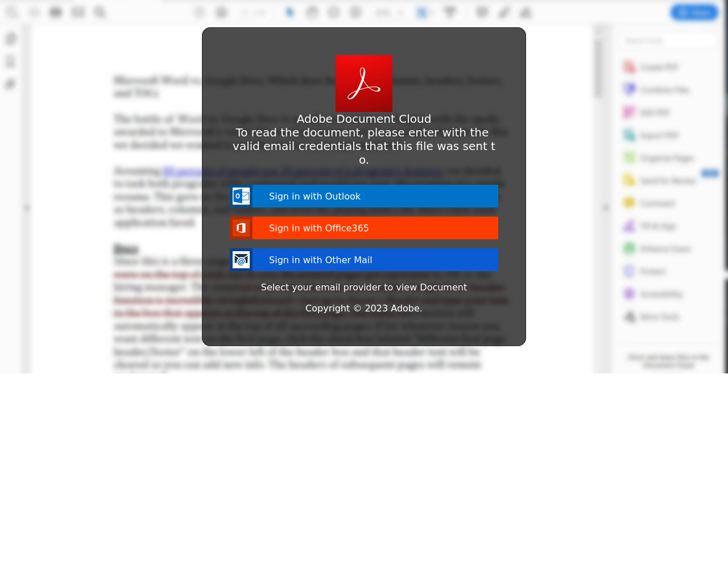Click the "Copyright © 2023 Adobe." text
This screenshot has height=582, width=728.
point(364,308)
